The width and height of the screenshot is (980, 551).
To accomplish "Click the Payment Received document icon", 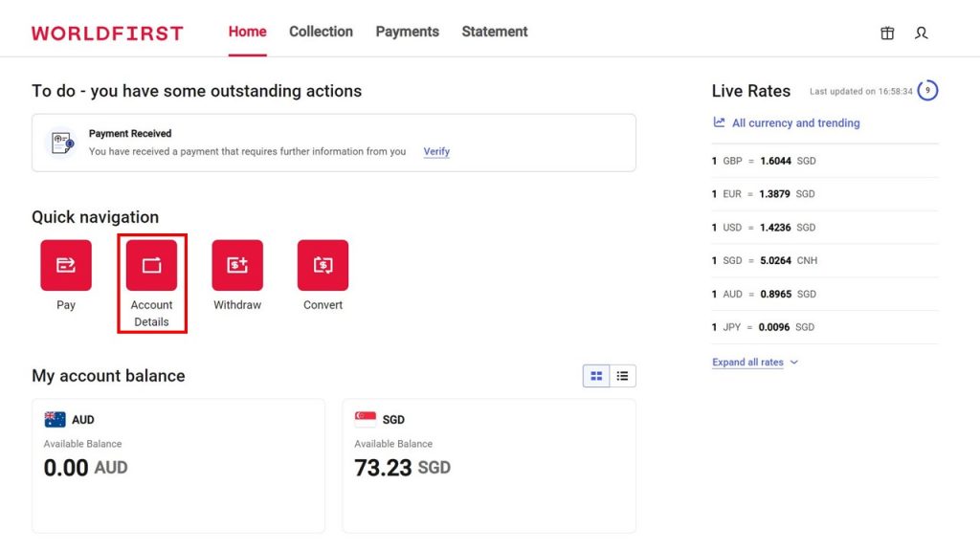I will [62, 143].
